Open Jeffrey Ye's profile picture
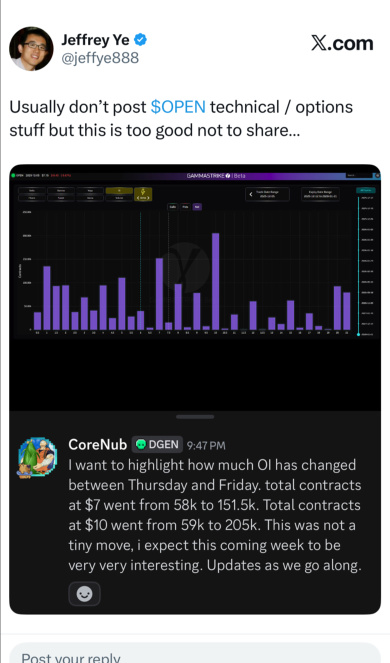The image size is (390, 663). point(31,49)
